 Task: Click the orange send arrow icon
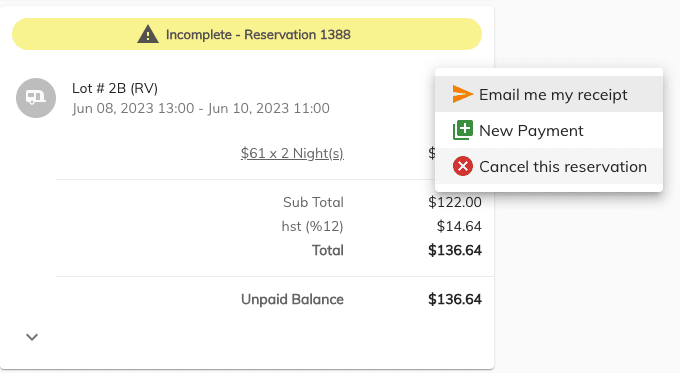(x=462, y=94)
